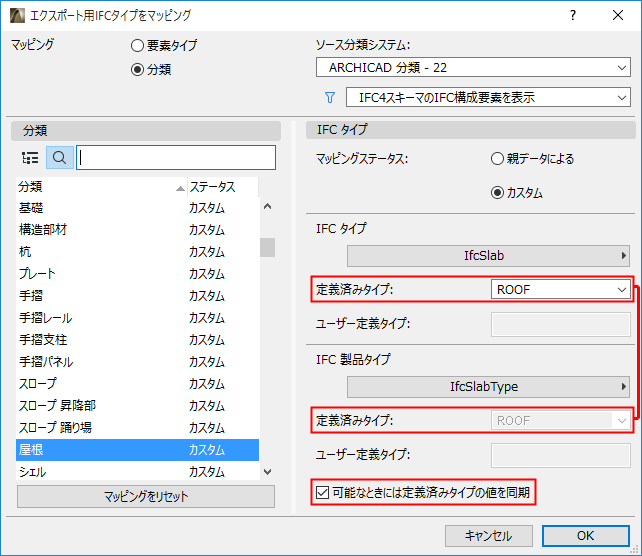
Task: Click the IFC タイプ panel header bar
Action: click(471, 130)
